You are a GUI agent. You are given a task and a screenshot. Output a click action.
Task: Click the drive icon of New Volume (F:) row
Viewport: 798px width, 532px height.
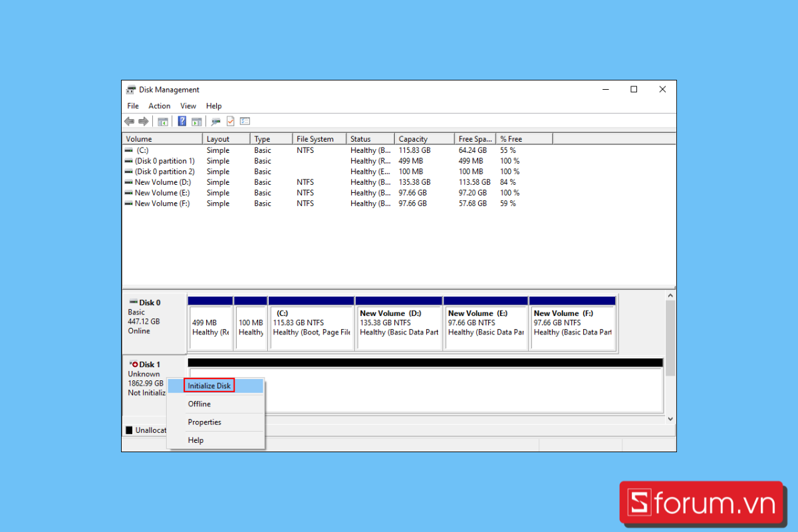[128, 203]
